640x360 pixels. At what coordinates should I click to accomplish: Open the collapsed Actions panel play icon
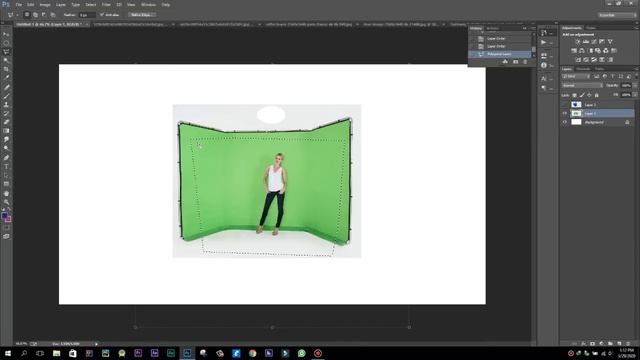[544, 42]
